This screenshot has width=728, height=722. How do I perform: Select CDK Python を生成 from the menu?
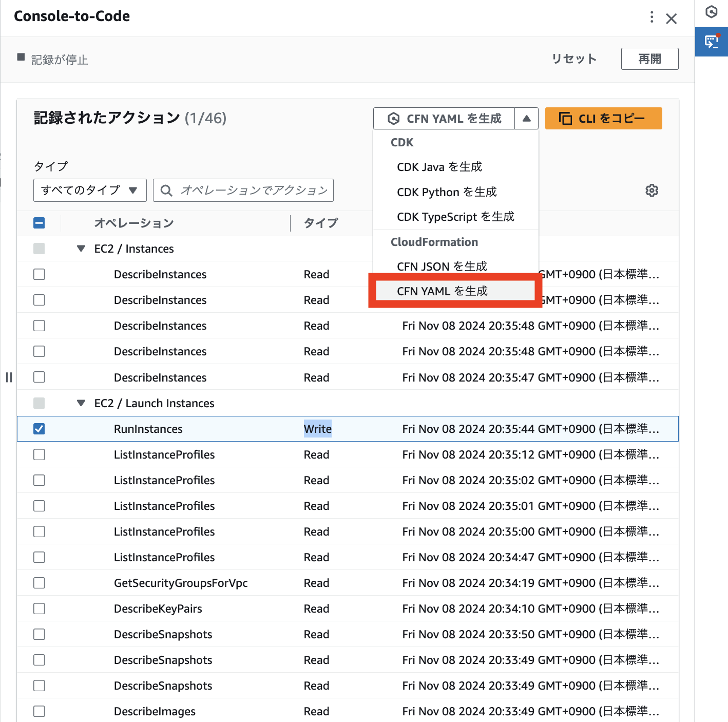pos(446,192)
